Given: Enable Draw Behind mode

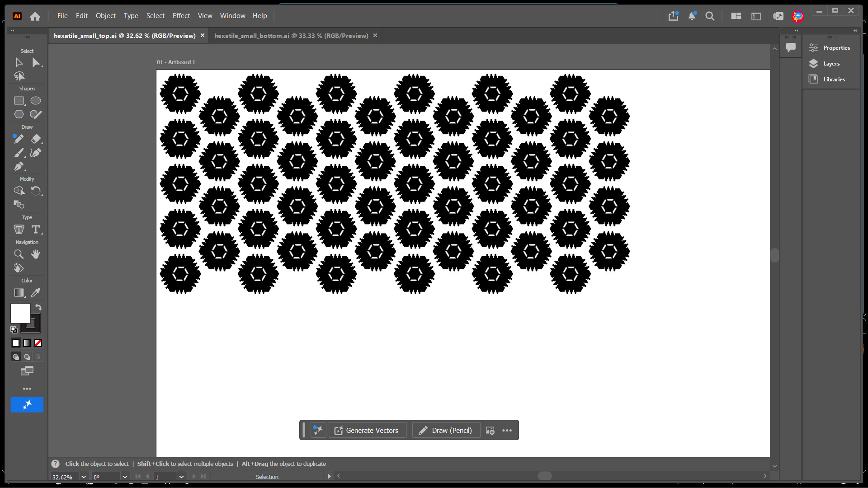Looking at the screenshot, I should point(27,357).
